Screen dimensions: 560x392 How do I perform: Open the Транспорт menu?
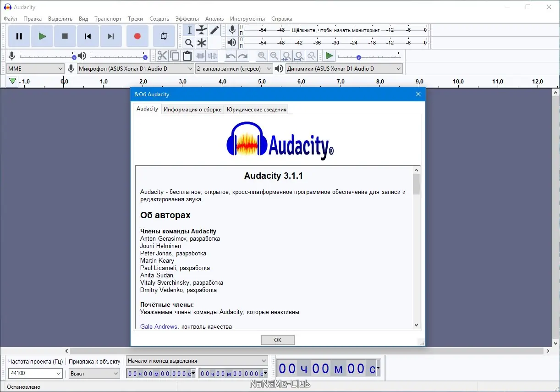[x=108, y=19]
